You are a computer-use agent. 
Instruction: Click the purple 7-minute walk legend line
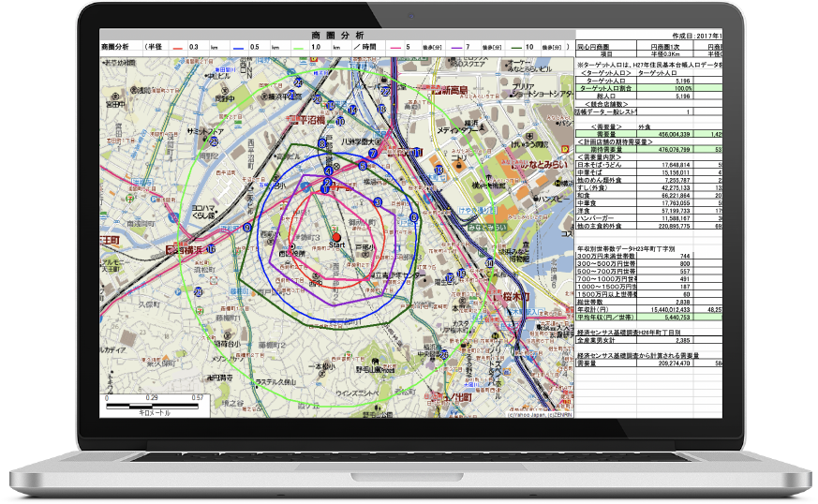[456, 48]
